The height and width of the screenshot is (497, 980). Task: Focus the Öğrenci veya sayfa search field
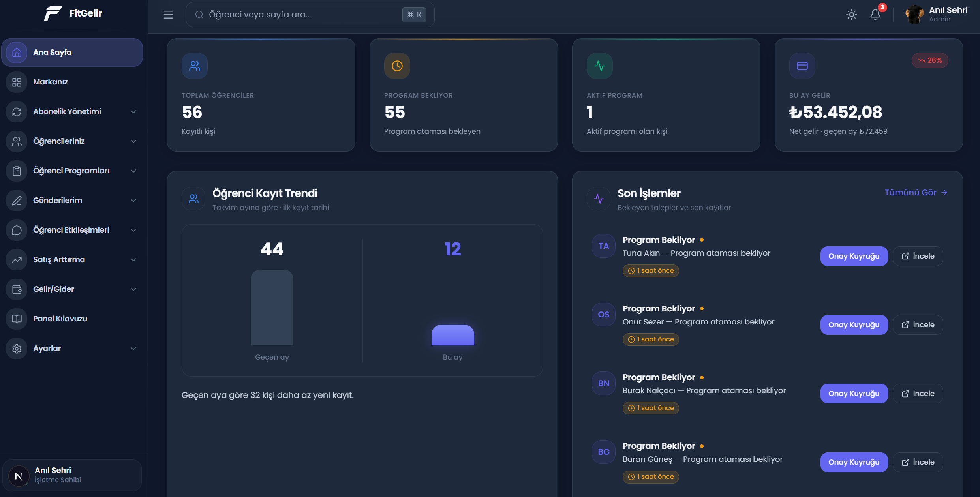pos(310,15)
